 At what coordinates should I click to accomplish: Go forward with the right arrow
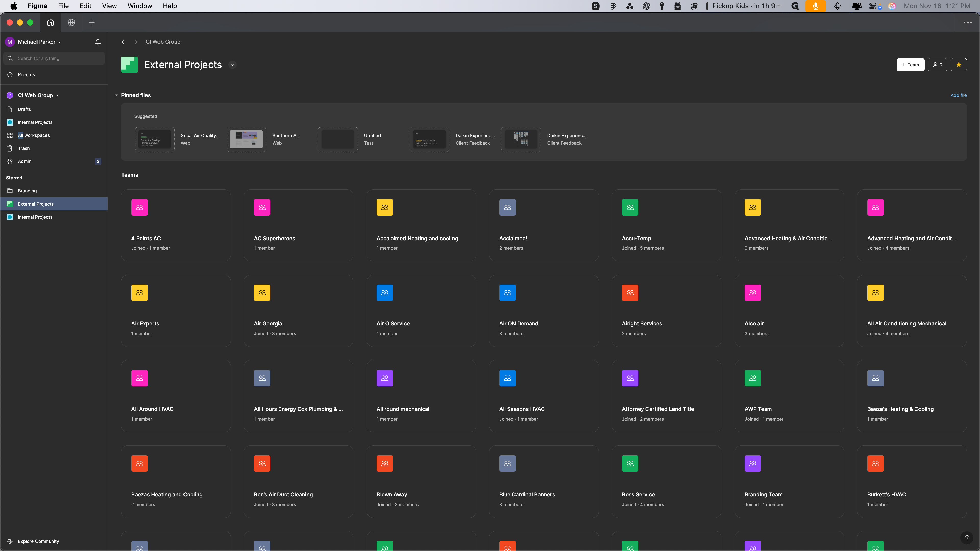[x=136, y=42]
